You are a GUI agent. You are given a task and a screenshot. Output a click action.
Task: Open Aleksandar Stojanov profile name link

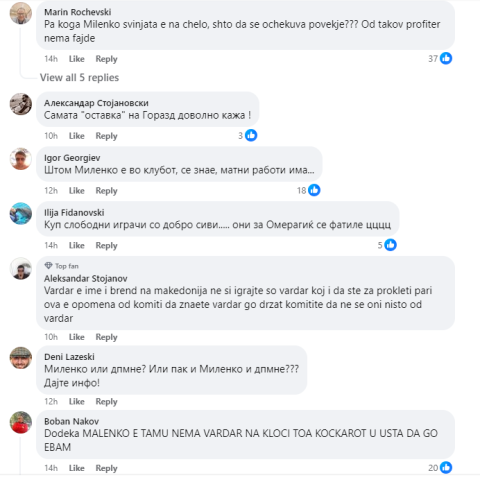click(86, 278)
